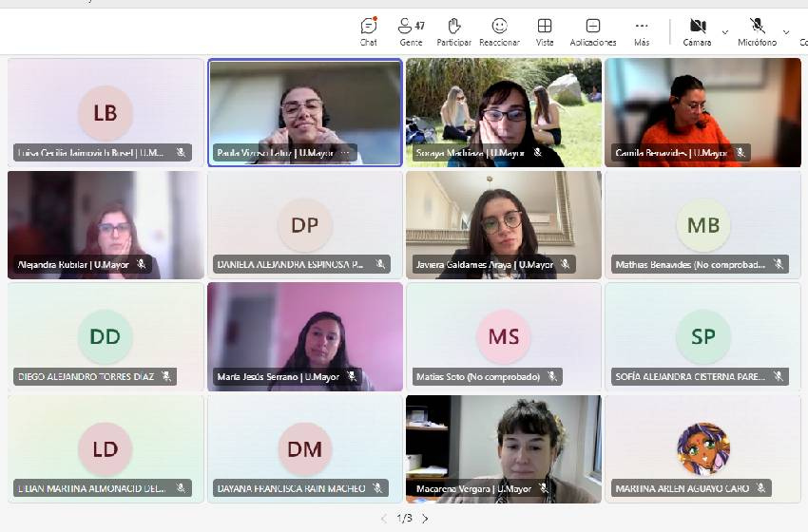Screen dimensions: 808x532
Task: Open more options on Paula's video tile
Action: pos(345,153)
